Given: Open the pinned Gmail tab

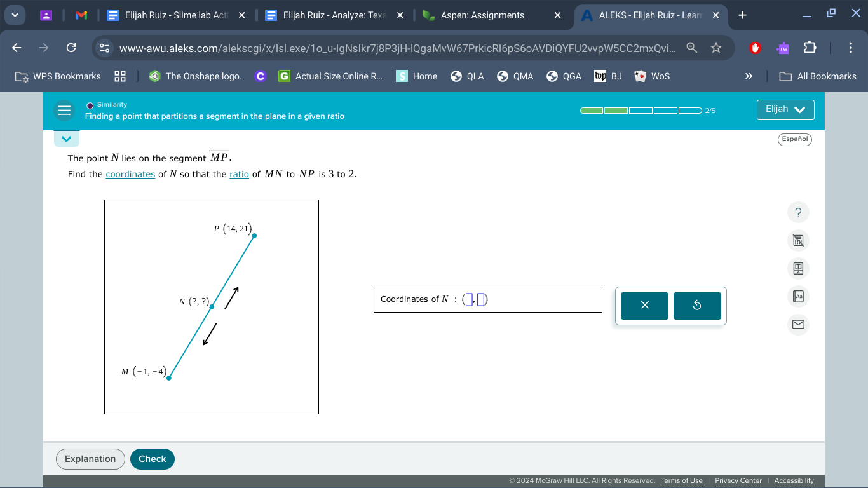Looking at the screenshot, I should click(81, 15).
